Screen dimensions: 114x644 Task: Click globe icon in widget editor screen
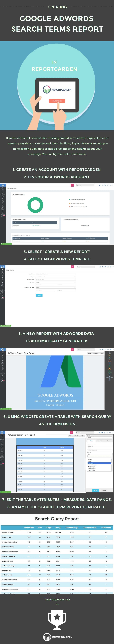pyautogui.click(x=105, y=433)
